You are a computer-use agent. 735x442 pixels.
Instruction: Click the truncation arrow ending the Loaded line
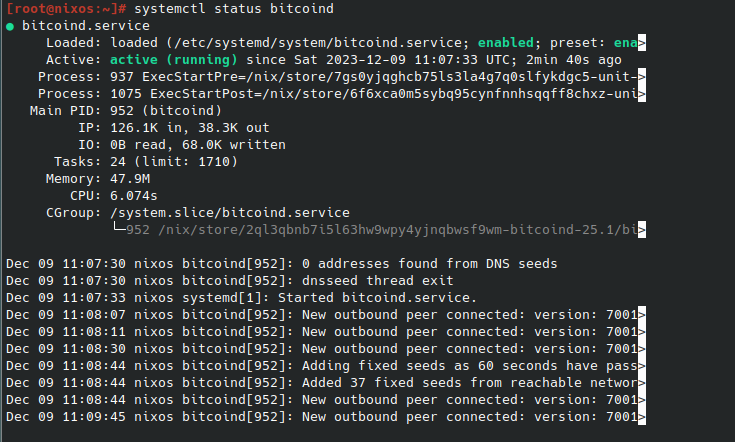tap(641, 43)
